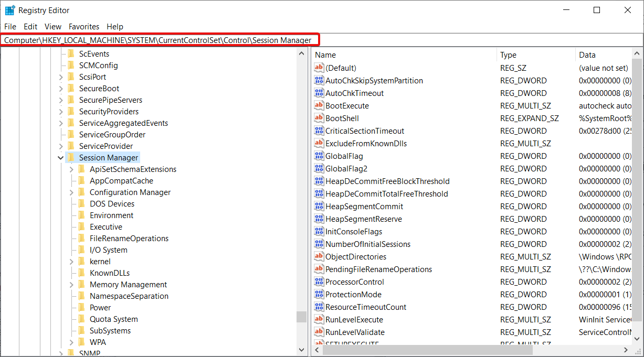This screenshot has width=644, height=357.
Task: Expand the ServiceAggregatedEvents key
Action: (61, 123)
